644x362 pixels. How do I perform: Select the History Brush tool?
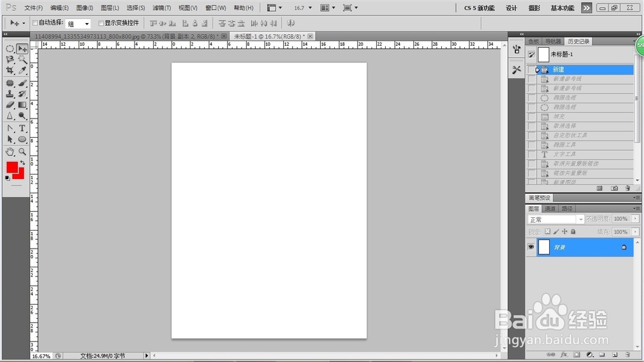click(22, 94)
